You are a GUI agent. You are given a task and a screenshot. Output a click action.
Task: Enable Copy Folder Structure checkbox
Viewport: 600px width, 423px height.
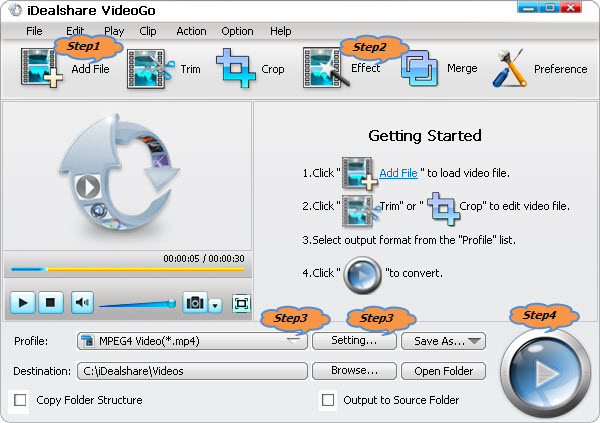20,400
